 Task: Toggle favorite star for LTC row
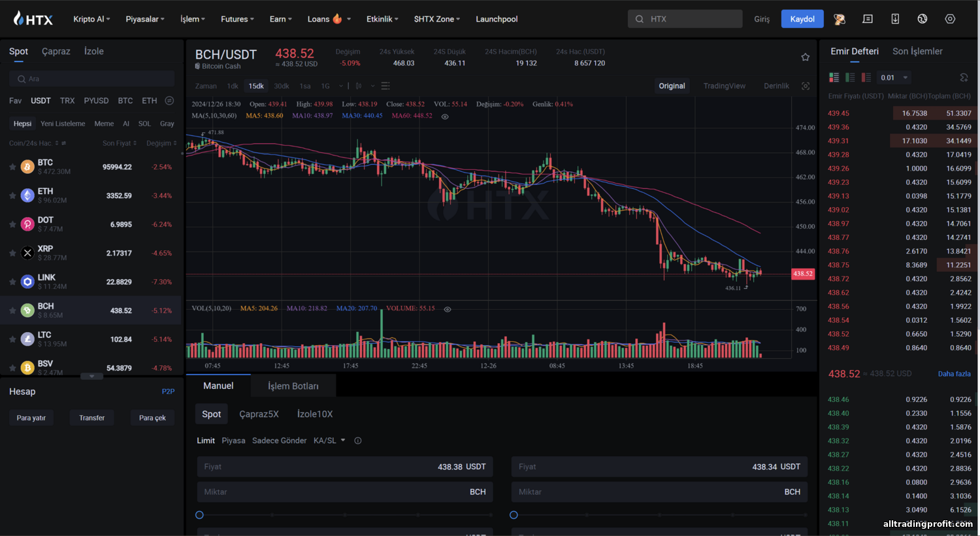click(x=12, y=339)
